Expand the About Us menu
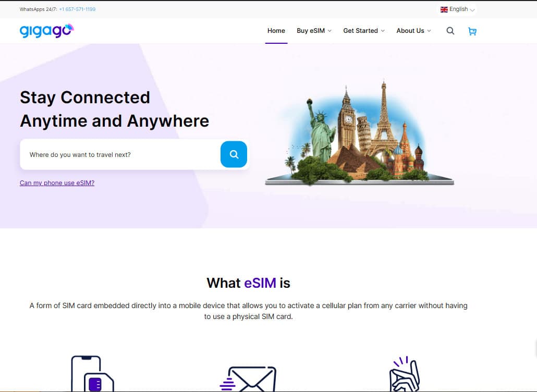The width and height of the screenshot is (537, 392). coord(413,31)
